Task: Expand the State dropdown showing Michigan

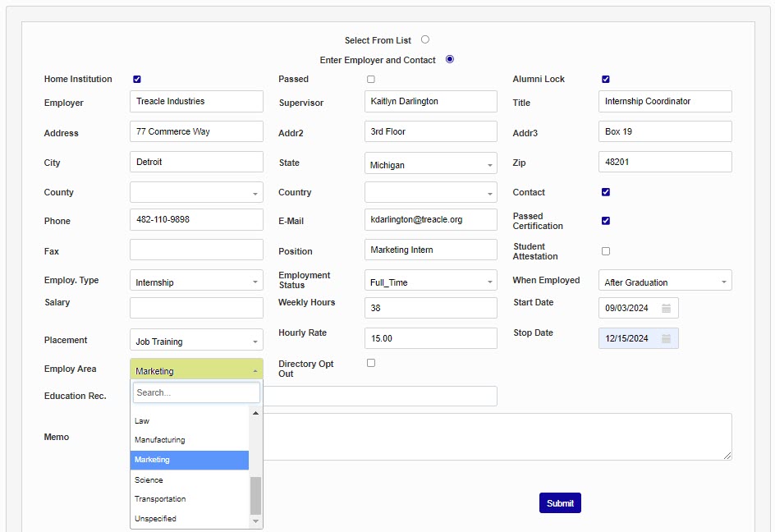Action: tap(431, 164)
